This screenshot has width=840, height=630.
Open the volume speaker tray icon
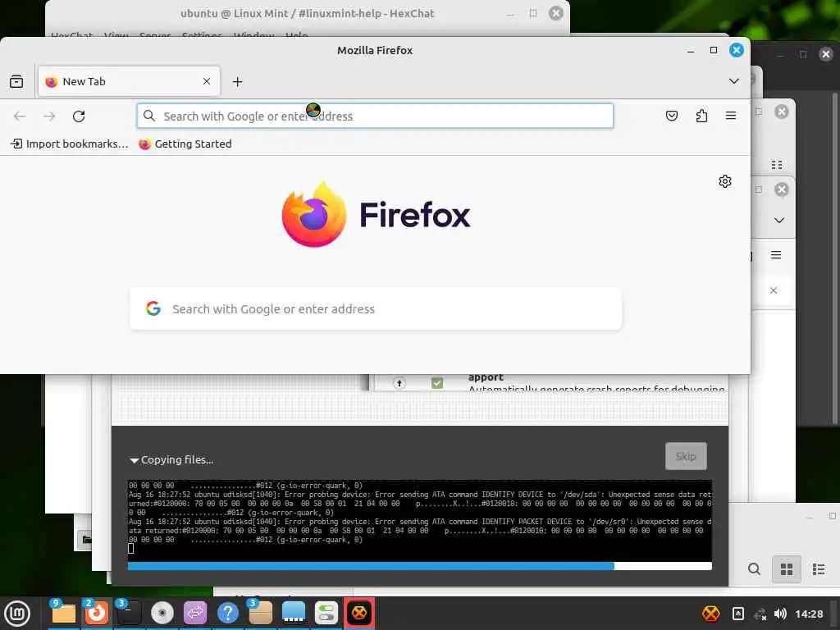tap(780, 614)
